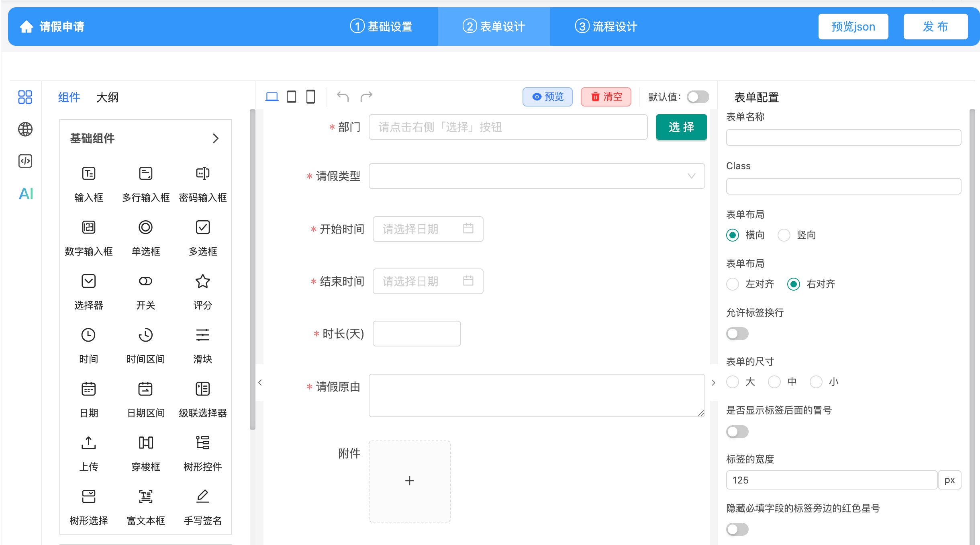
Task: Undo the last form change
Action: [343, 97]
